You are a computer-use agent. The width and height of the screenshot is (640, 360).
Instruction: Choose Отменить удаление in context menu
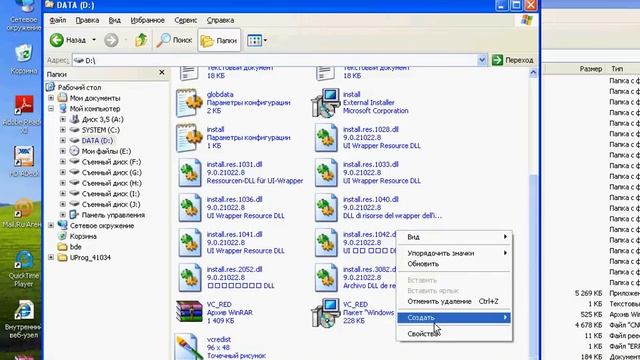point(454,301)
